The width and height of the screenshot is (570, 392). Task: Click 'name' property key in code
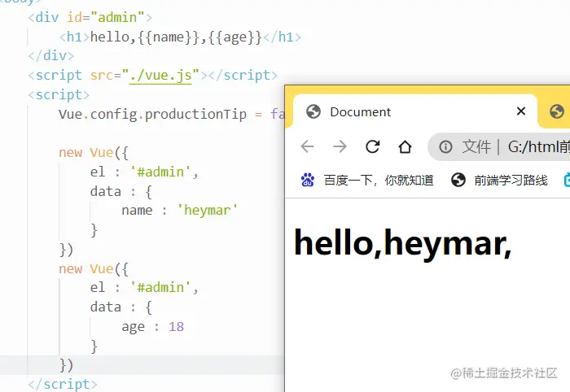pos(137,211)
